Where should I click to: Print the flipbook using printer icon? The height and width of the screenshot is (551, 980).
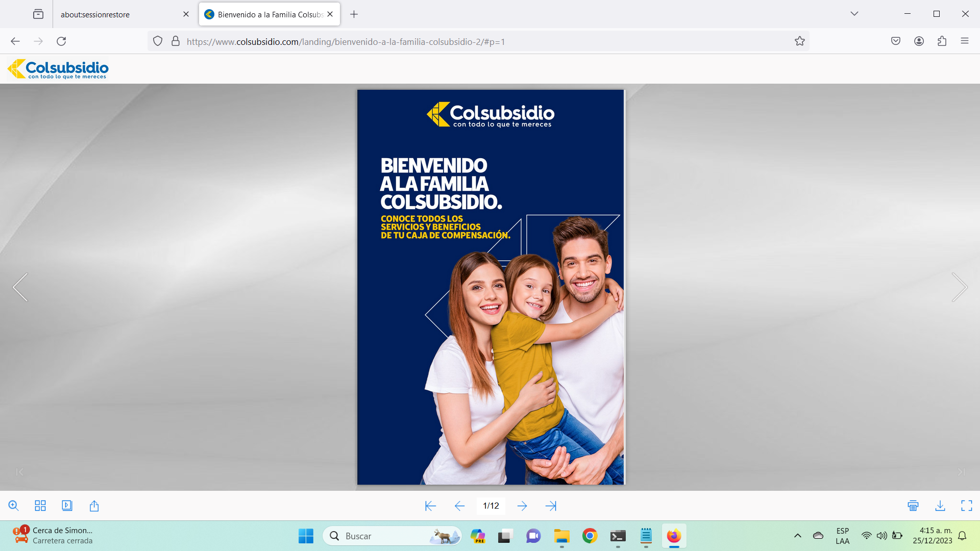point(913,506)
